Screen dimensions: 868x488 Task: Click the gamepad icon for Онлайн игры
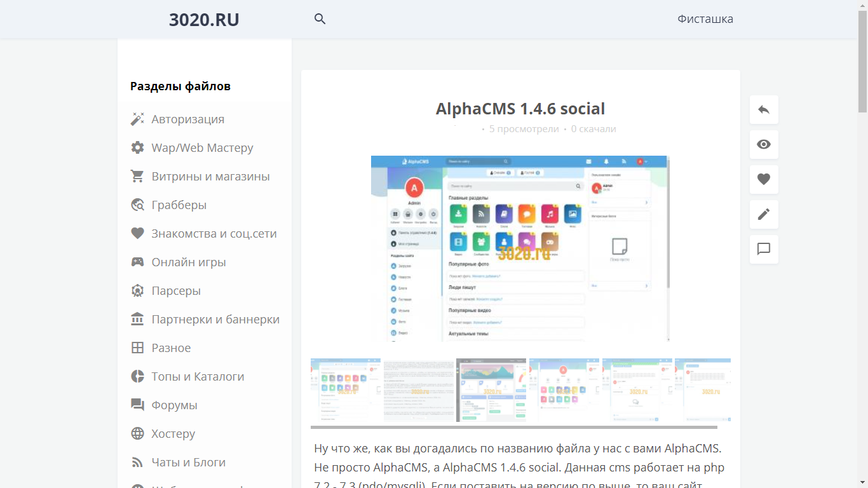click(137, 262)
